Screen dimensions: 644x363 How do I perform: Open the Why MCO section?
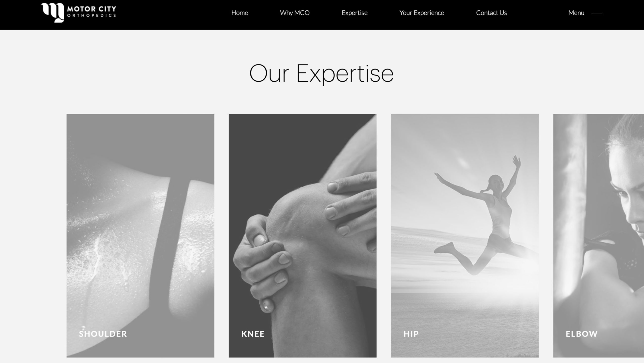295,13
